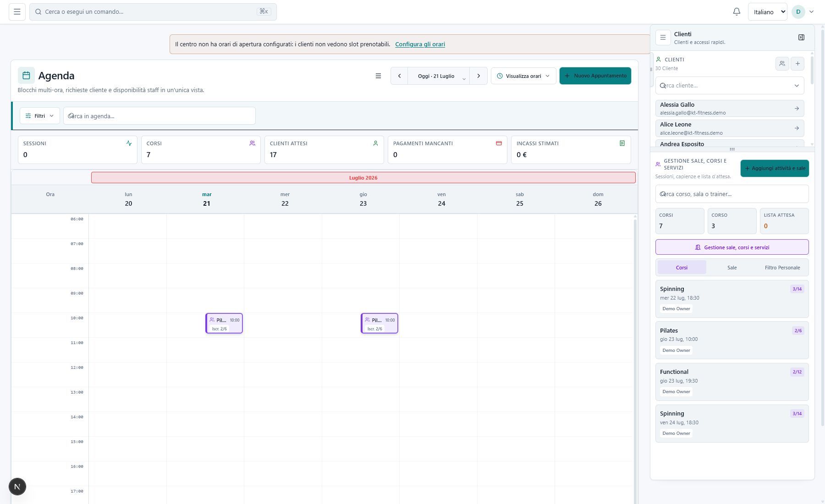Click the Incassi stimati receipt icon

pyautogui.click(x=622, y=143)
